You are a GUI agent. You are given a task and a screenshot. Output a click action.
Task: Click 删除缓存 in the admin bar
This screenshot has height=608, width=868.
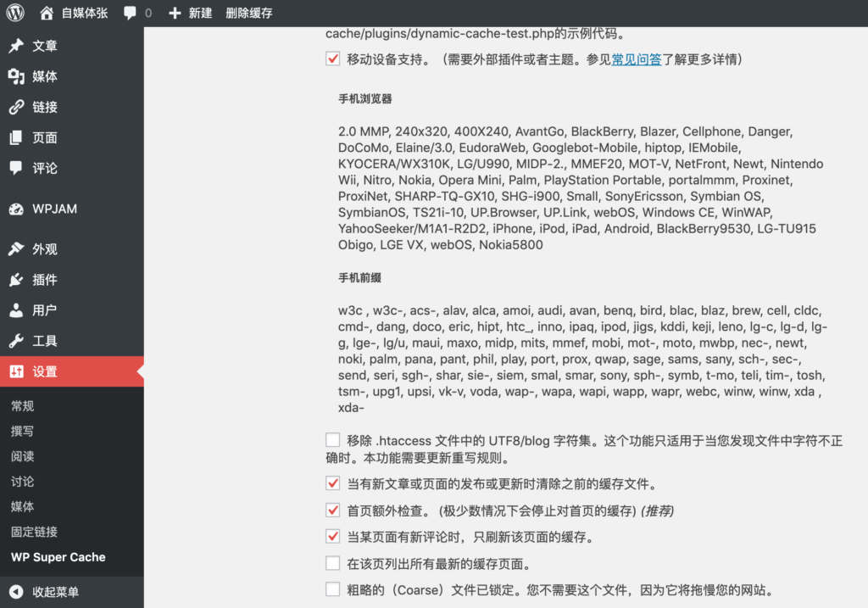[249, 14]
